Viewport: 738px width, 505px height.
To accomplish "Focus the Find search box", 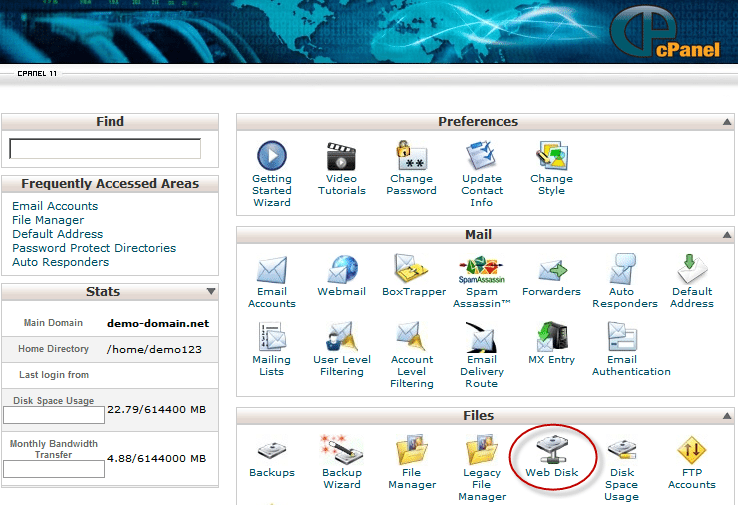I will point(105,149).
